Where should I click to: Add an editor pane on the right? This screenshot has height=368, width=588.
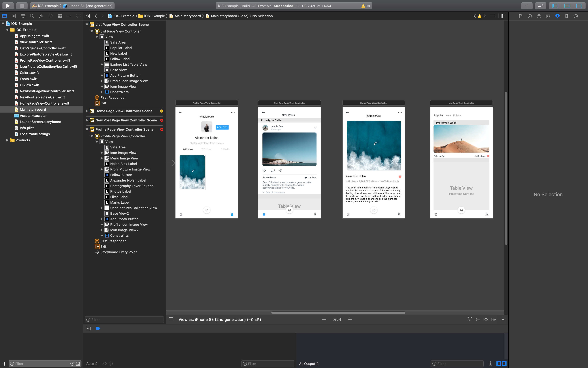click(x=503, y=16)
